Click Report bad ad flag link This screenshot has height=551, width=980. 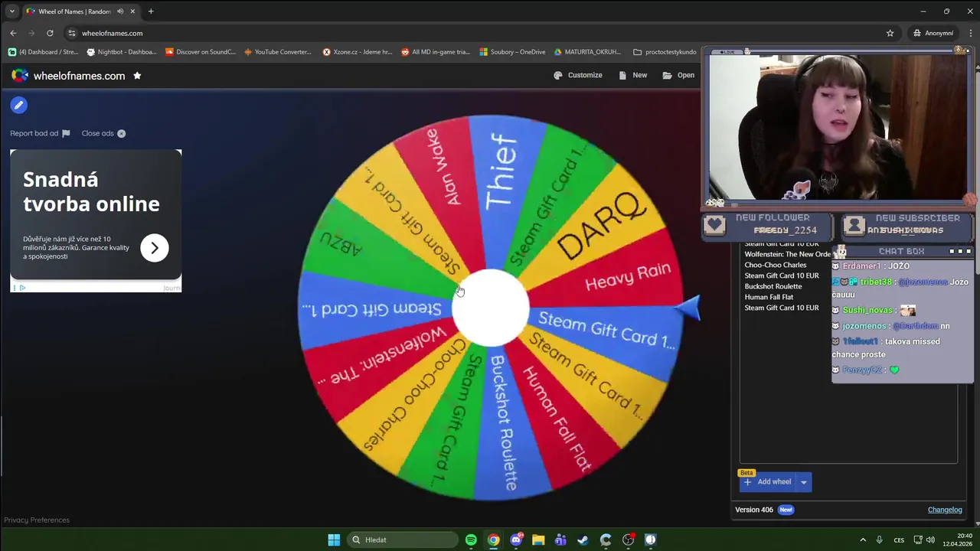pos(40,133)
